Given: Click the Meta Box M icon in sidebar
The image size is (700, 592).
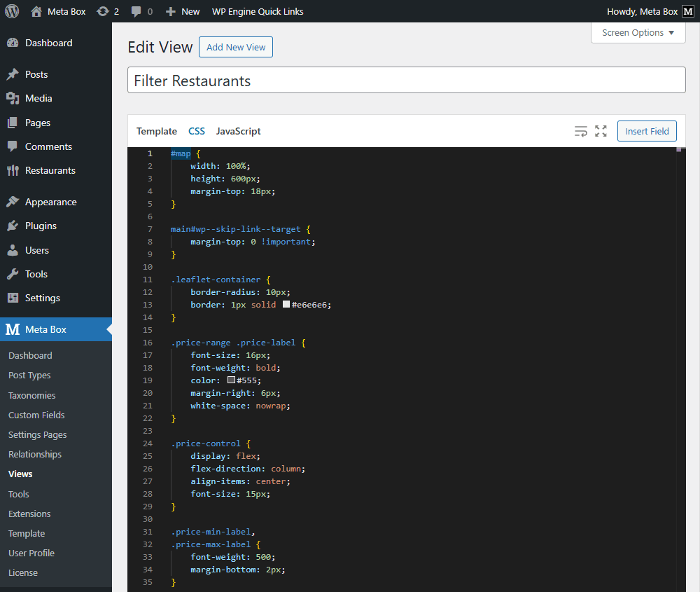Looking at the screenshot, I should 11,329.
